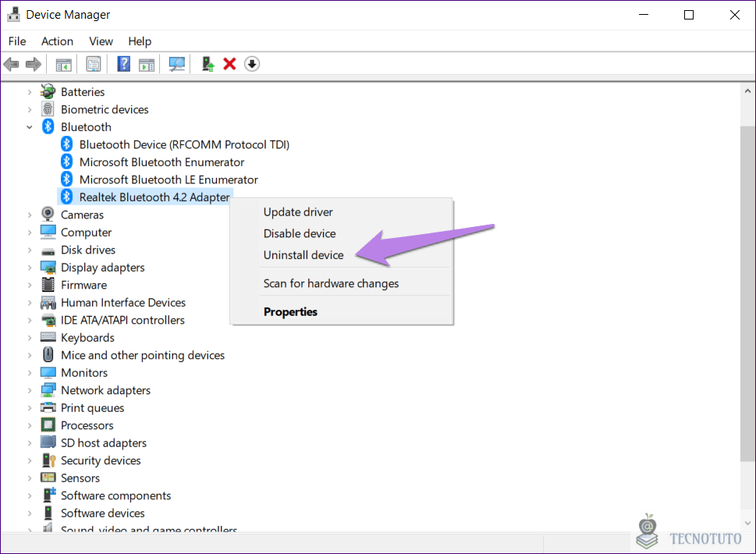
Task: Click the Cameras webcam icon
Action: pyautogui.click(x=48, y=215)
